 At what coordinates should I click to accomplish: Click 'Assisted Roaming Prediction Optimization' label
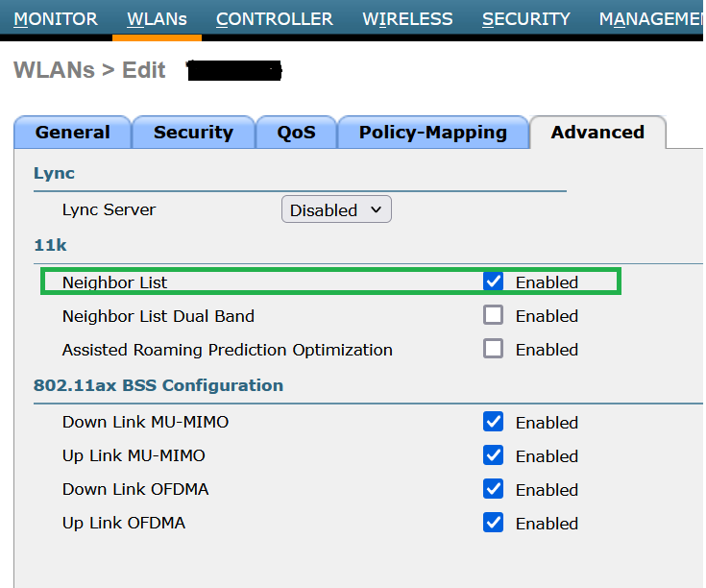[228, 350]
